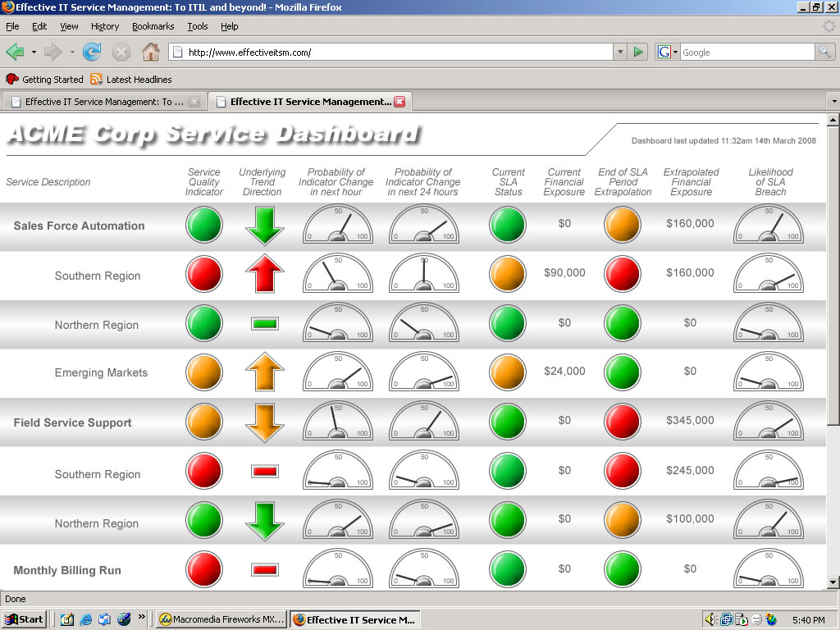Click green down arrow for Sales Force Automation
Viewport: 840px width, 630px height.
[264, 226]
